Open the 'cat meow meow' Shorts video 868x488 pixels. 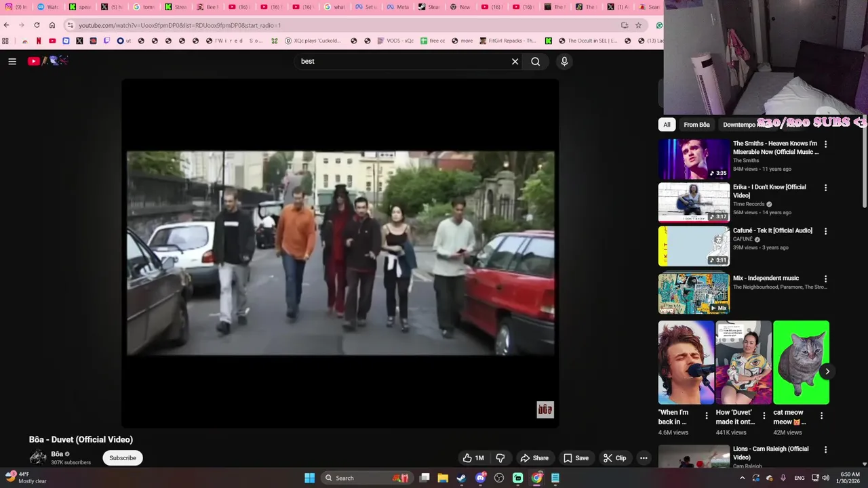point(801,363)
